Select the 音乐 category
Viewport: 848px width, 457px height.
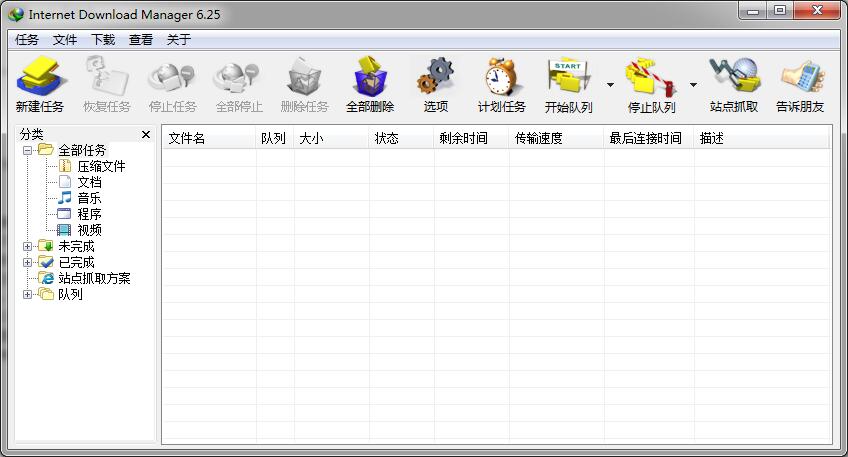coord(89,198)
